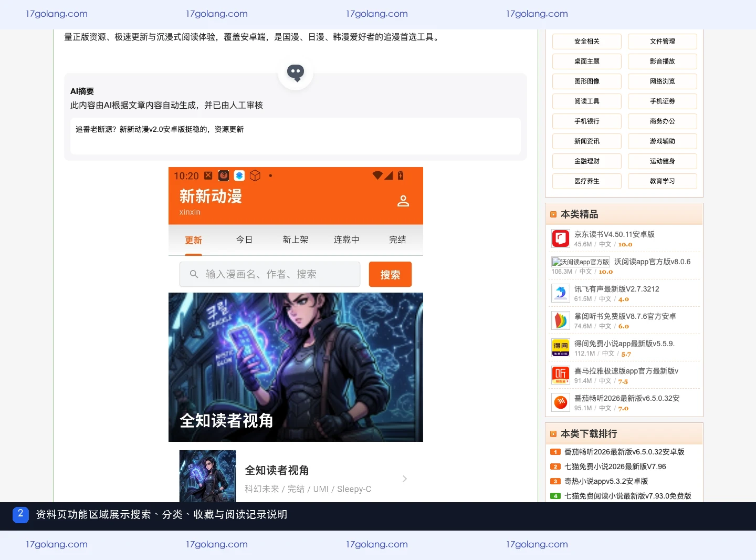Click the magnifier icon in the search field

coord(194,274)
